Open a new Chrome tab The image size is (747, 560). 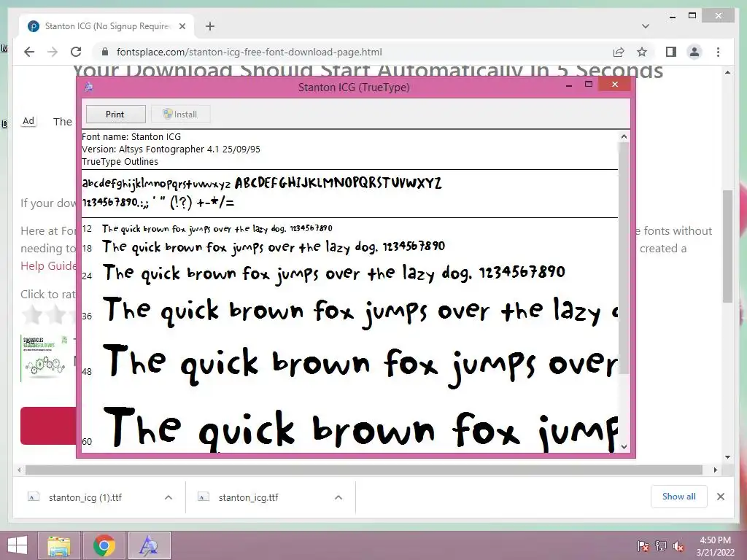[x=210, y=26]
